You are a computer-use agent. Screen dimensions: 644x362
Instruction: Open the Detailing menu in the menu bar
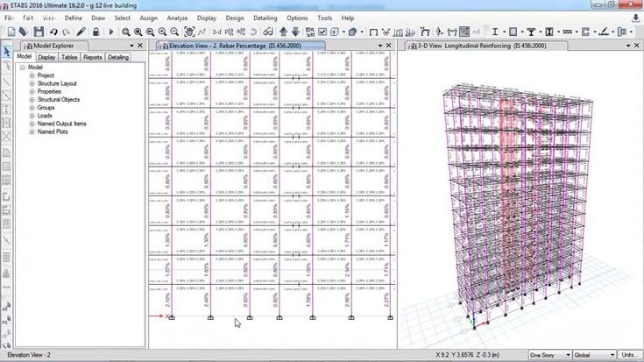click(265, 18)
